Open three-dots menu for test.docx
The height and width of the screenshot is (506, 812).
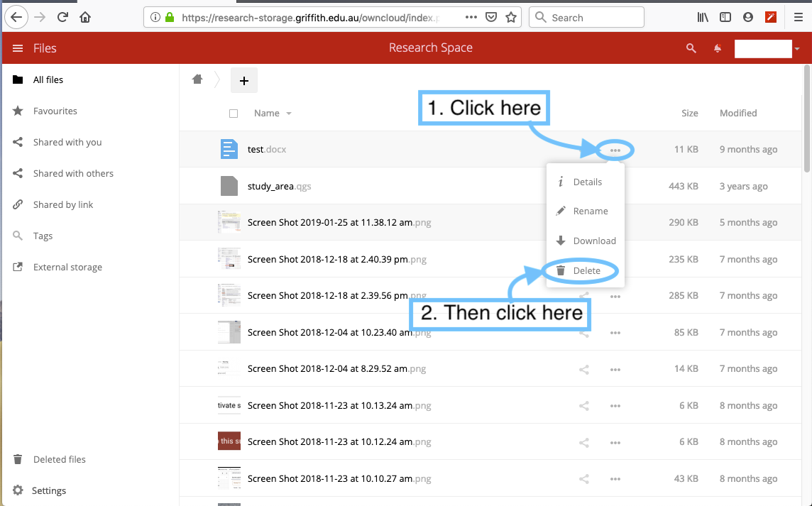[x=615, y=150]
